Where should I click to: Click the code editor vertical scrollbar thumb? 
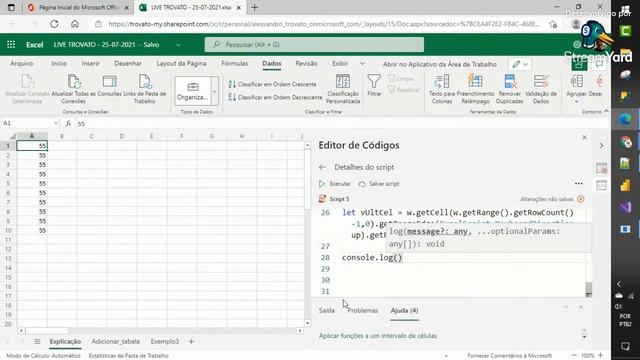(589, 289)
